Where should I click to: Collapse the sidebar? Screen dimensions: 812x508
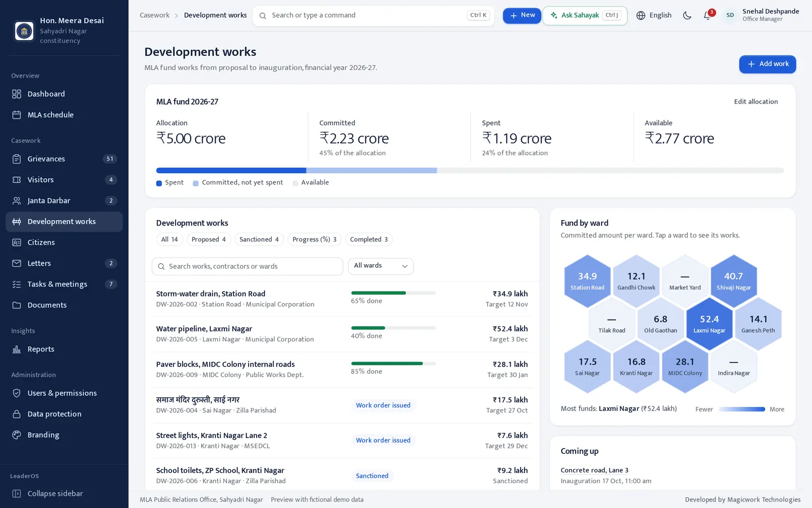click(x=64, y=493)
